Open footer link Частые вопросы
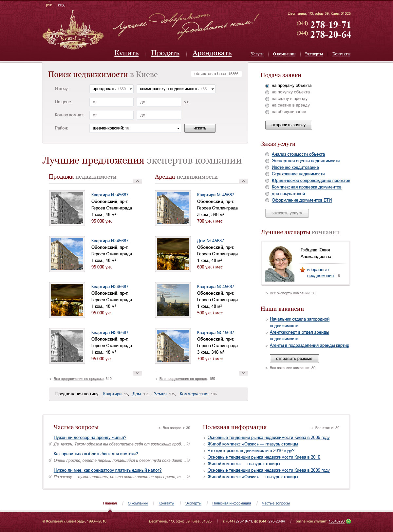 point(276,503)
